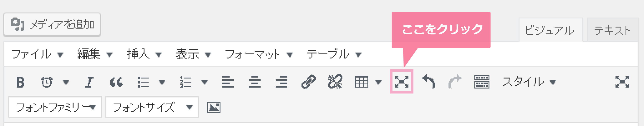Screen dimensions: 644x126
Task: Toggle the toolbar with the keyboard icon
Action: point(482,82)
